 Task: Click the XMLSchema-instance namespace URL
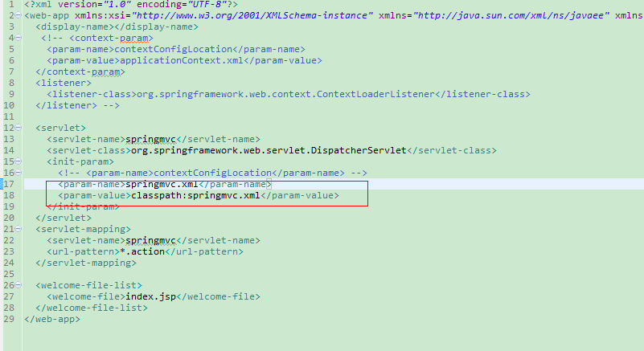pyautogui.click(x=252, y=15)
